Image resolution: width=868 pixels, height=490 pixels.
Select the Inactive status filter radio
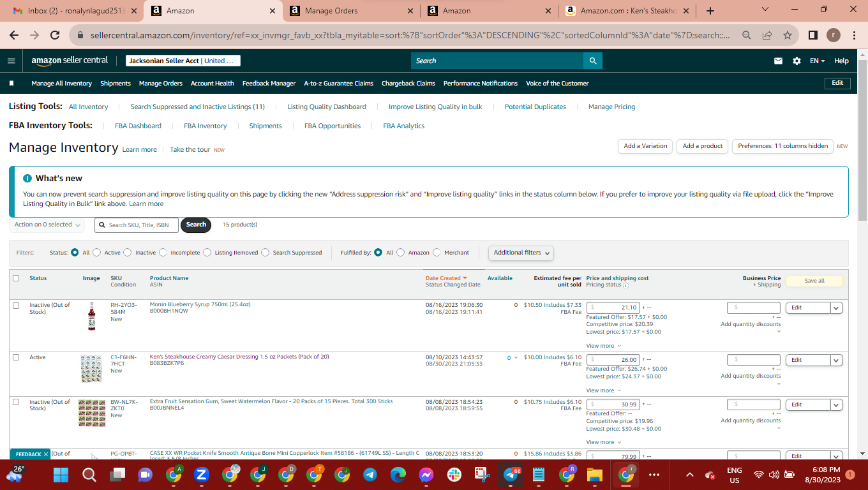[128, 253]
